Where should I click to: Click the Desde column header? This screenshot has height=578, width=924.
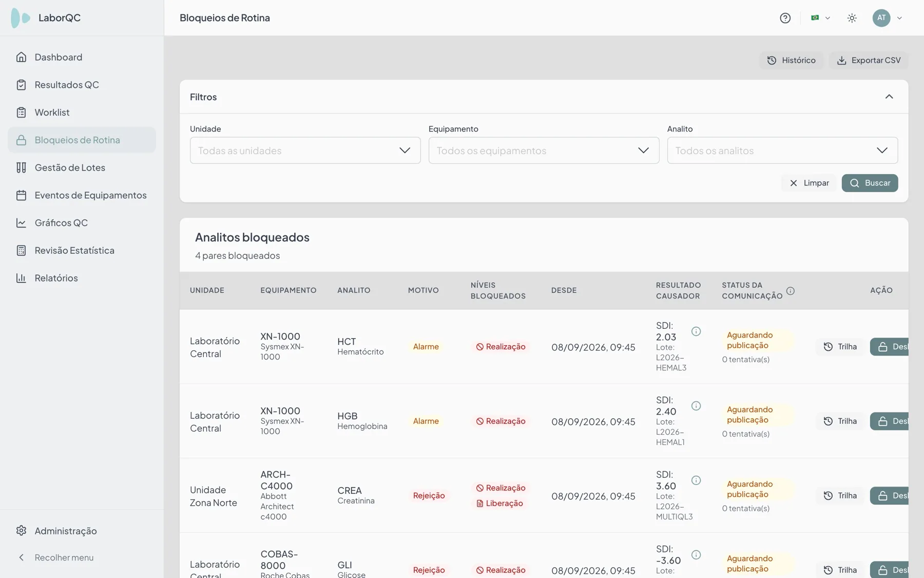tap(564, 291)
